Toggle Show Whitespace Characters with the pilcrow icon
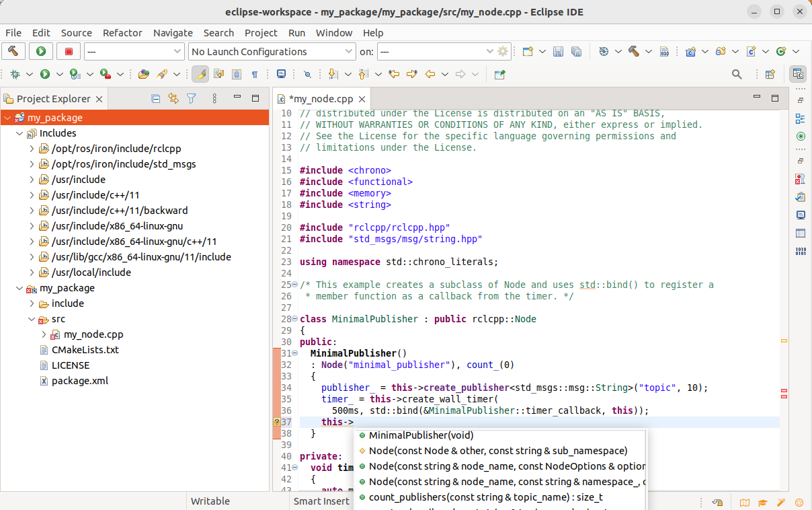 click(x=254, y=73)
